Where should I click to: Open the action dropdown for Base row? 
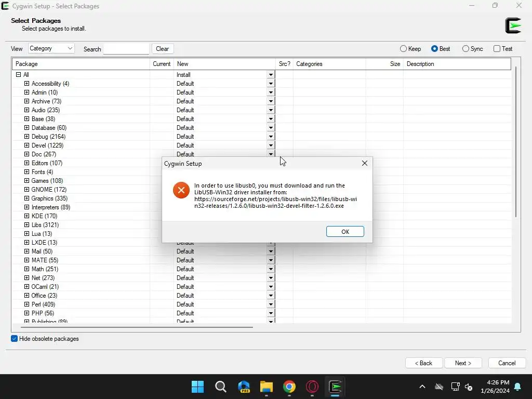(x=271, y=119)
